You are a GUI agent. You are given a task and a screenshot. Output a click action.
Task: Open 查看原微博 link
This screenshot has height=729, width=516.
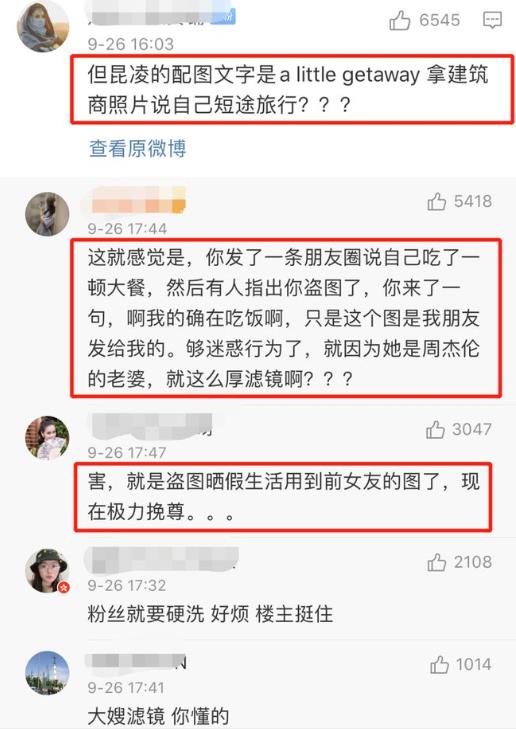[138, 148]
